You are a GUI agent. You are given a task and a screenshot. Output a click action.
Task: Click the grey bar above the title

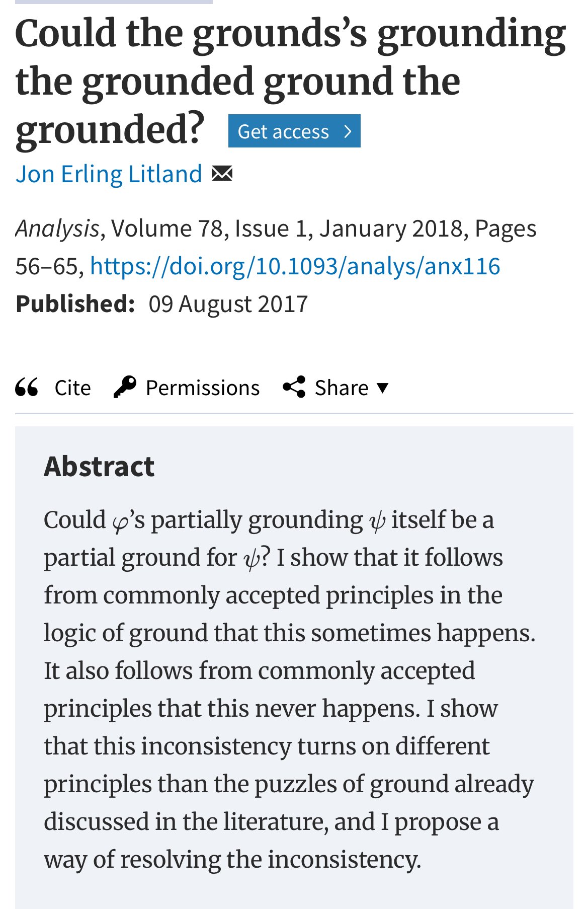(114, 2)
